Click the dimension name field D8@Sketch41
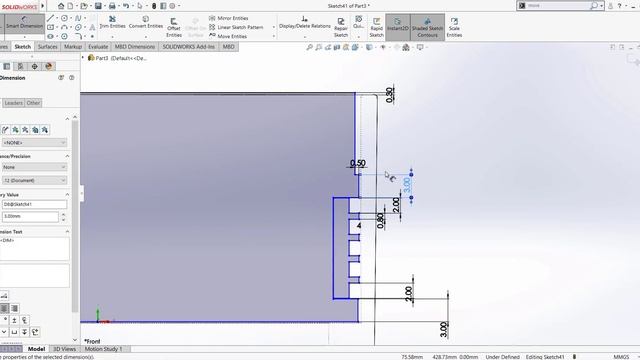Viewport: 640px width, 360px height. click(x=34, y=204)
